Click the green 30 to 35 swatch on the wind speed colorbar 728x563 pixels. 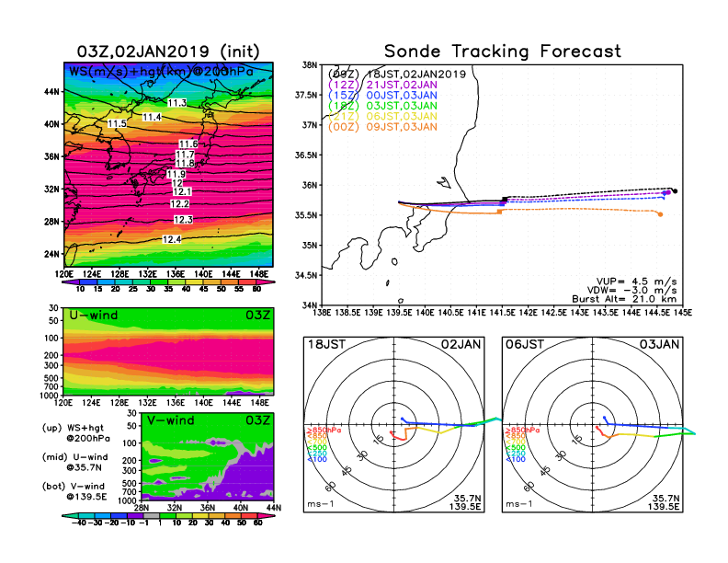(x=159, y=281)
